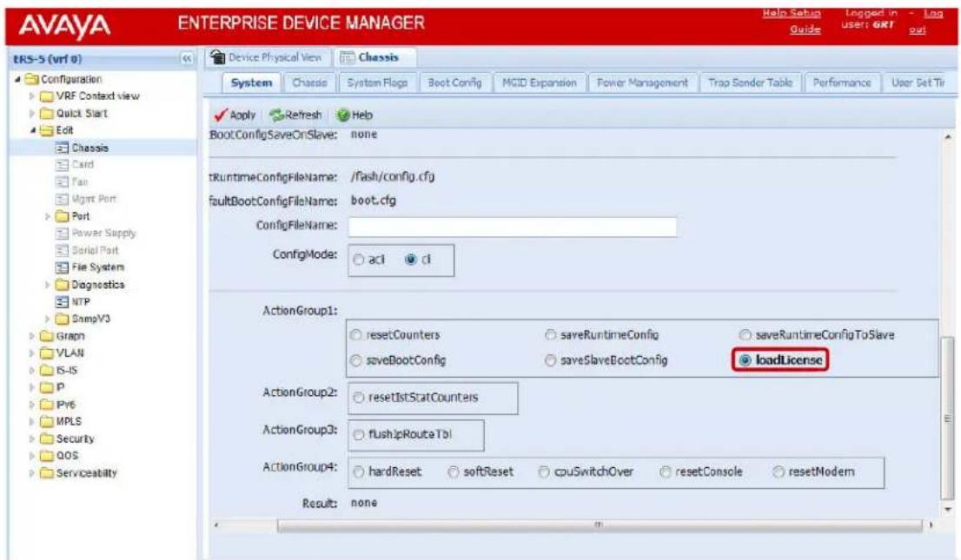Select the resetModem radio button
The image size is (961, 560).
(779, 471)
